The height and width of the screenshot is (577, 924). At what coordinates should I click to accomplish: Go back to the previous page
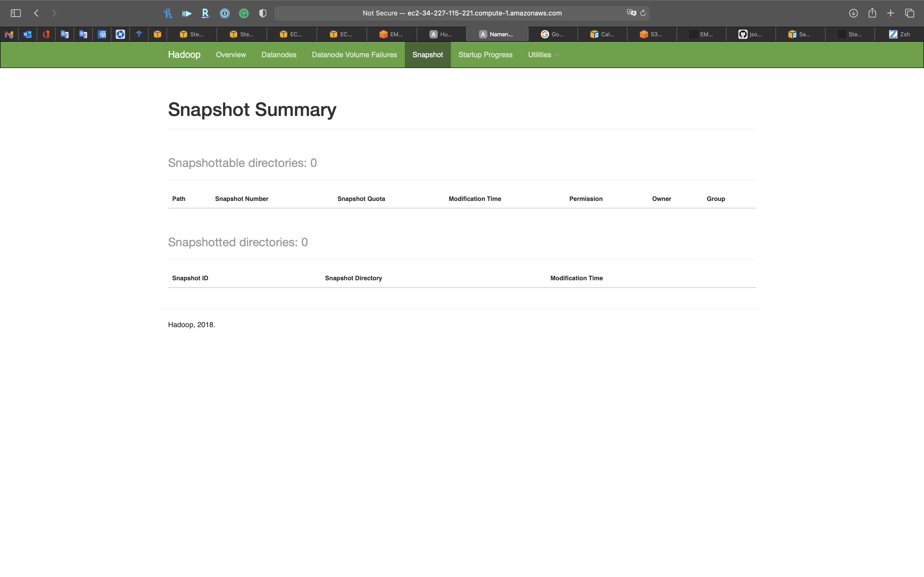(36, 13)
